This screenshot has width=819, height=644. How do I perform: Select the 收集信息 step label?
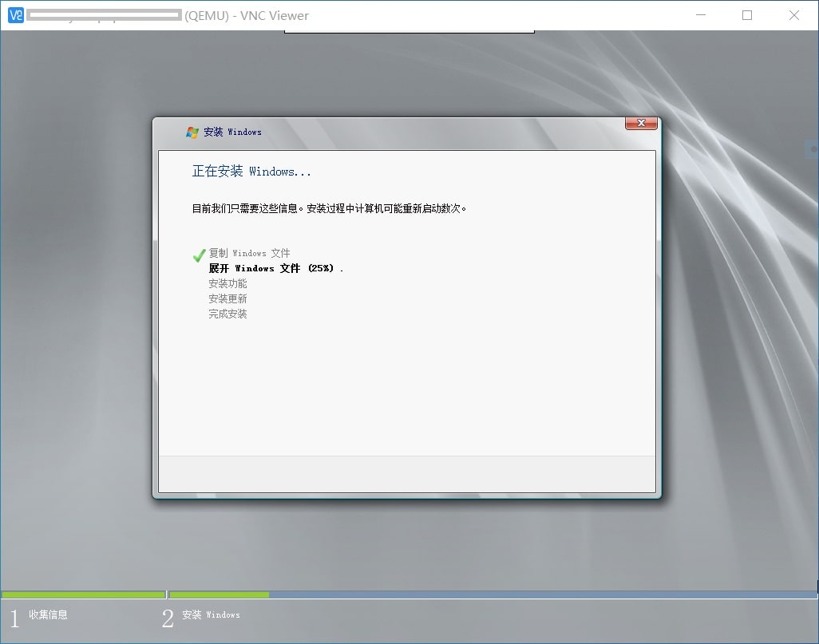(x=48, y=614)
